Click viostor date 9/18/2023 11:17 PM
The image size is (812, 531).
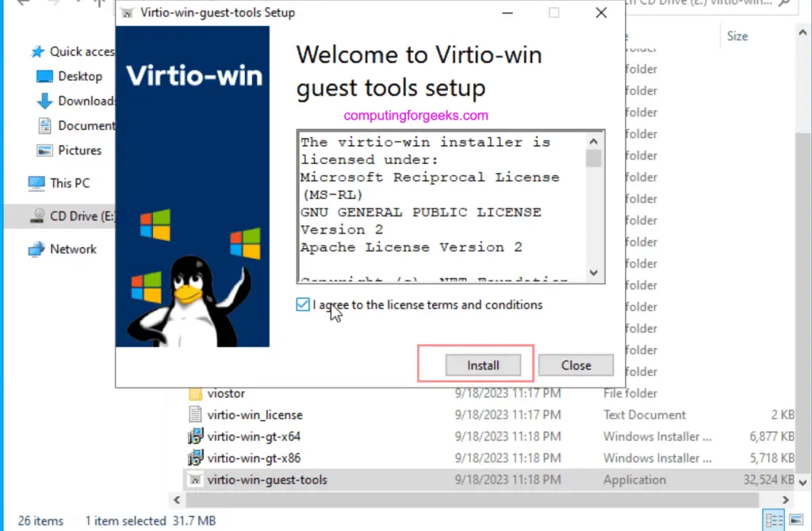point(507,393)
